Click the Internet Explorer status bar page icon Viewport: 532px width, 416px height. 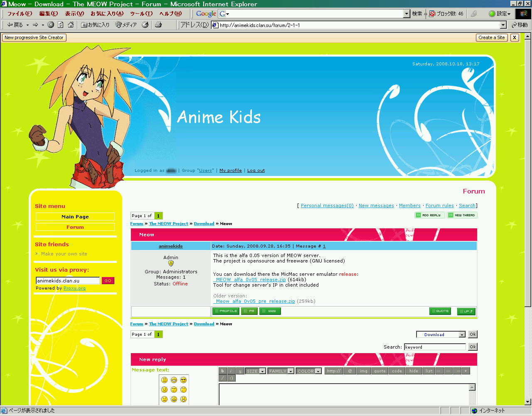pyautogui.click(x=4, y=411)
